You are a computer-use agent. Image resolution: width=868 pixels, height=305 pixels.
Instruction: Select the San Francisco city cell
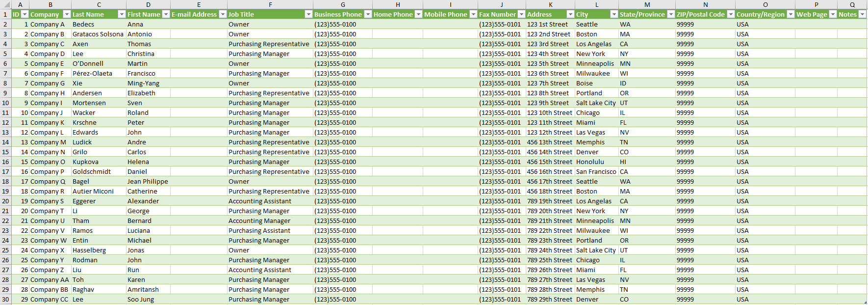[597, 171]
